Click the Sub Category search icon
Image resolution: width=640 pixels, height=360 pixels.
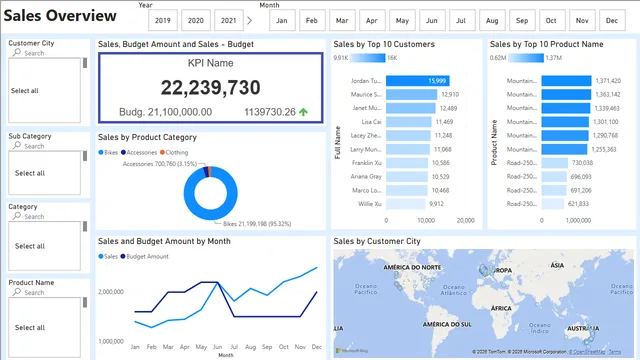(x=17, y=145)
